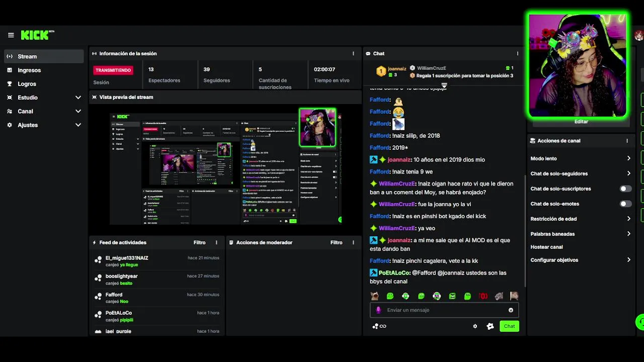Click Filtro in Acciones de moderador
The image size is (644, 362).
(x=336, y=242)
